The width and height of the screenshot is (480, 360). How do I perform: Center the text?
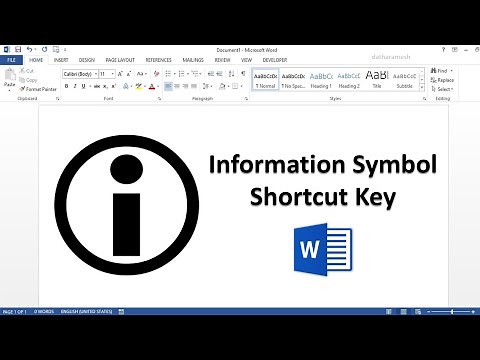tap(177, 86)
